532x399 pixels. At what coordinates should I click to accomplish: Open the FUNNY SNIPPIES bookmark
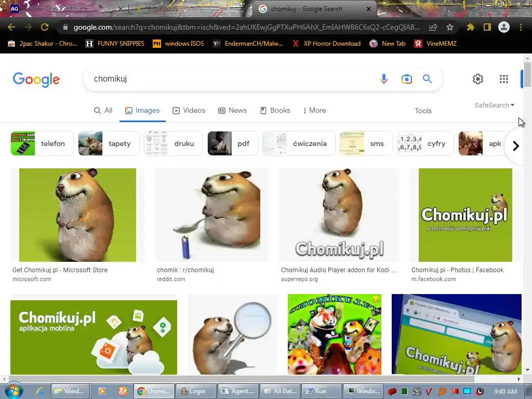(115, 44)
